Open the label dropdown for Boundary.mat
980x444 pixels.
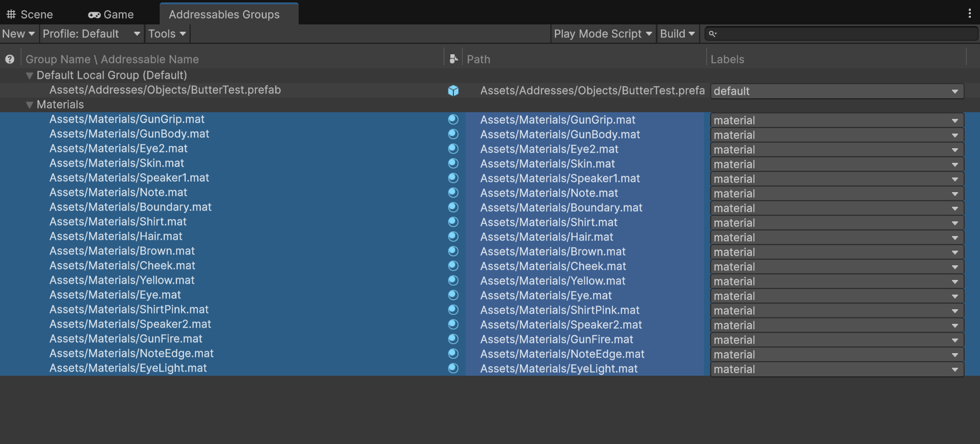point(837,208)
